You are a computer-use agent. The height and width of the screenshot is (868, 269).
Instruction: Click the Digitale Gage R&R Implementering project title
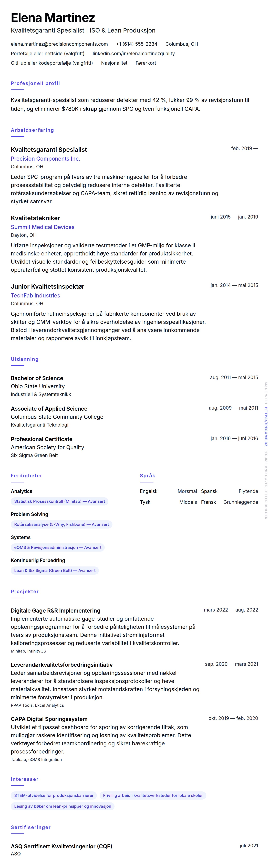click(x=56, y=611)
